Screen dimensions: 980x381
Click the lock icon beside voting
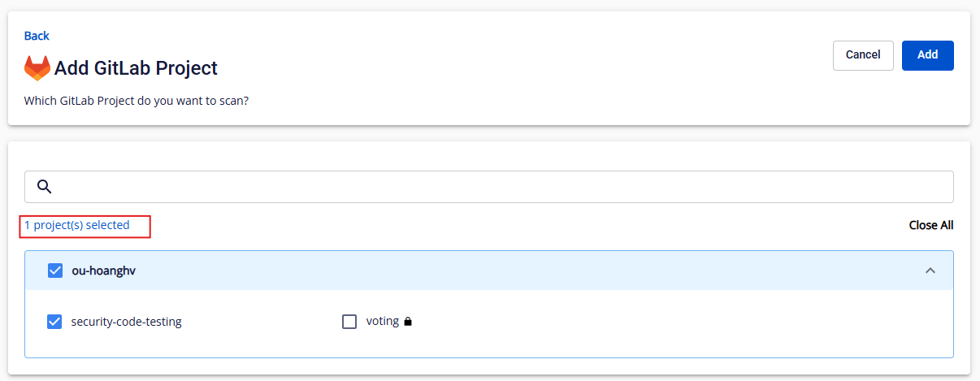pyautogui.click(x=408, y=322)
